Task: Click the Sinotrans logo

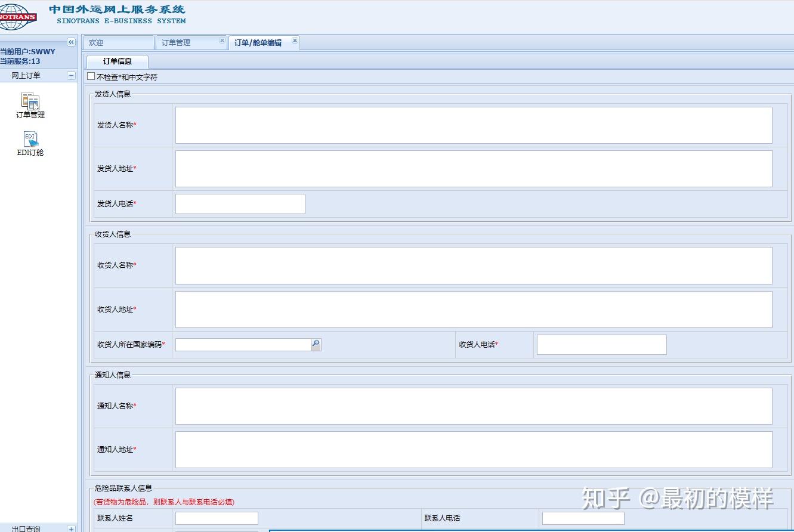Action: 17,17
